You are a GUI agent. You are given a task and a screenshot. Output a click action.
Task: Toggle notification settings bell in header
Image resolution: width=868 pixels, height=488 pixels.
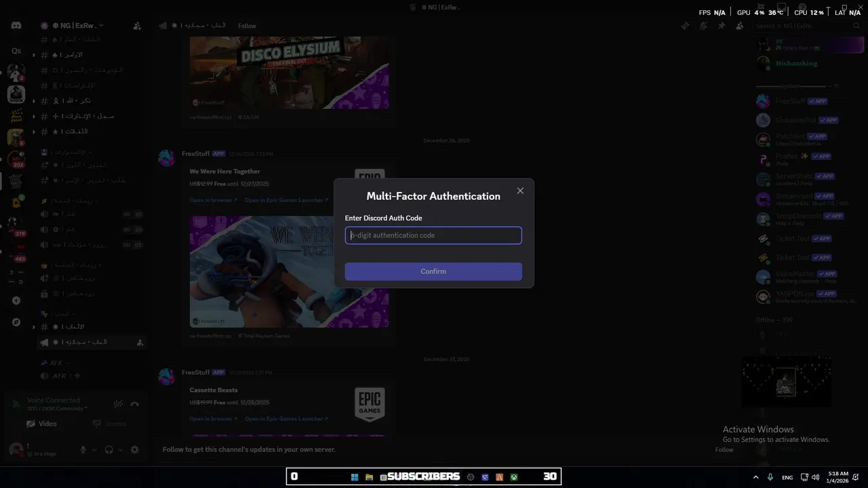pos(703,26)
